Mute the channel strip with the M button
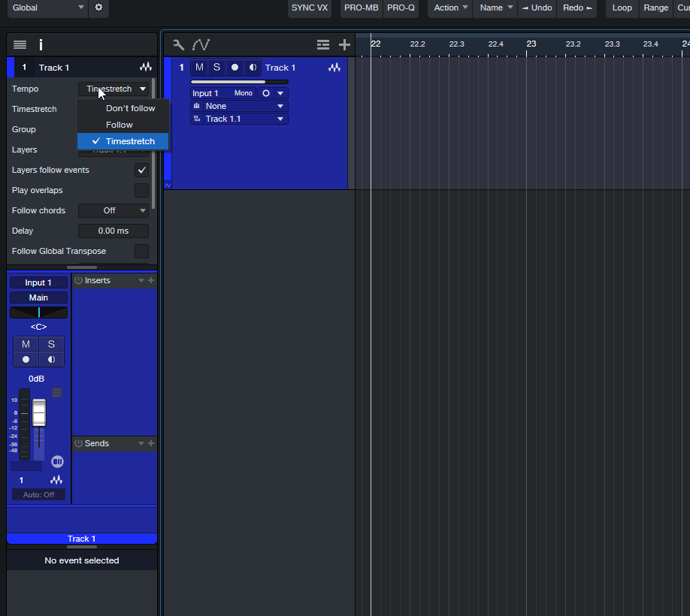The width and height of the screenshot is (690, 616). coord(26,344)
